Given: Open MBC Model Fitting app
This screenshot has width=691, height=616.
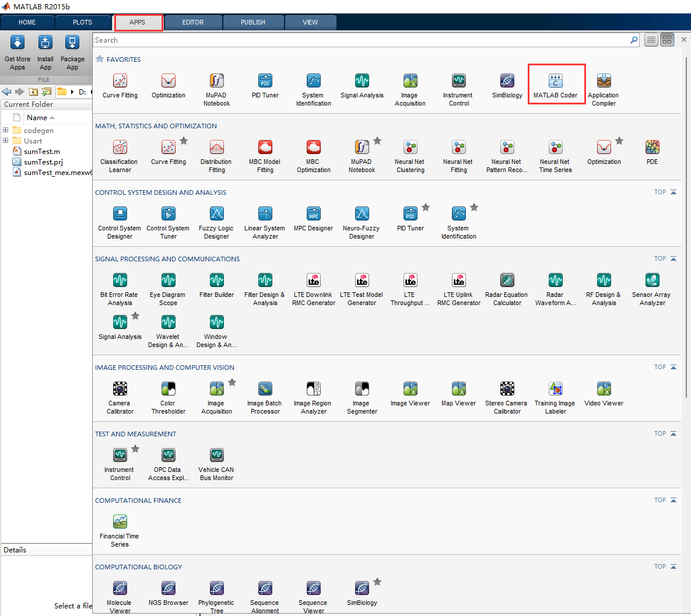Looking at the screenshot, I should click(x=265, y=156).
